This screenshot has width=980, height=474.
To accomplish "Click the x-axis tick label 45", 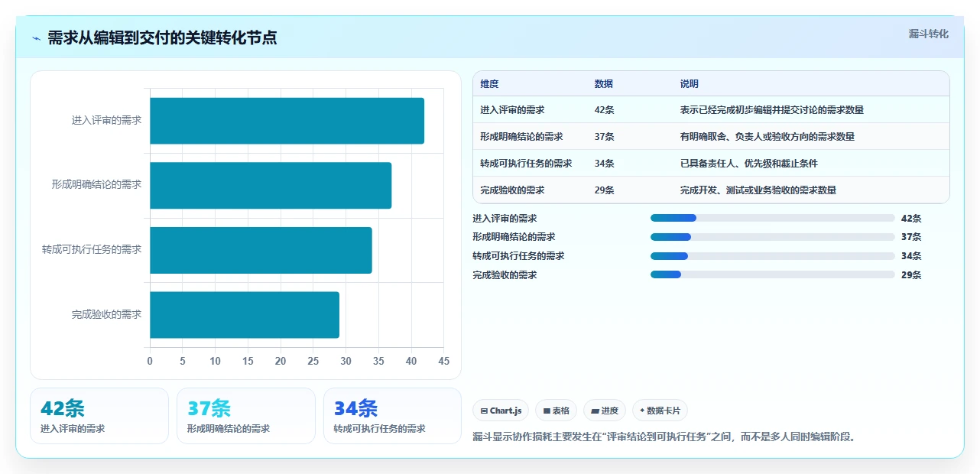I will 443,361.
